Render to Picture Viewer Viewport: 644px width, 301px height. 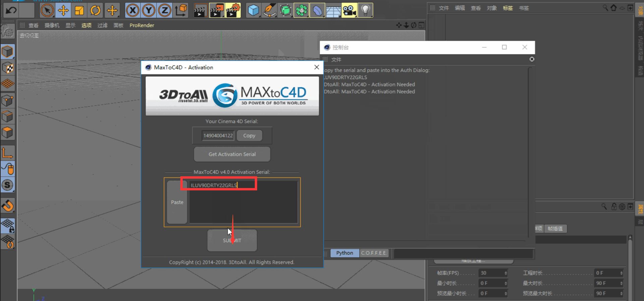(217, 10)
